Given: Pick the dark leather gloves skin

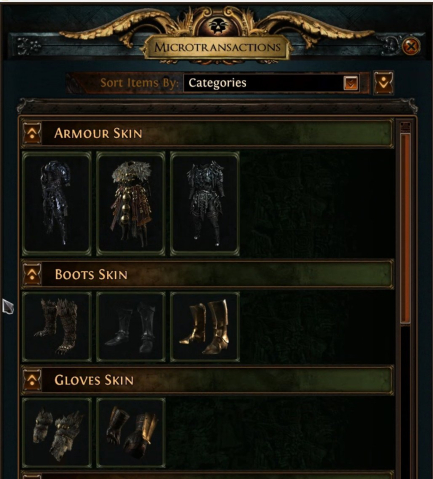Looking at the screenshot, I should 131,433.
